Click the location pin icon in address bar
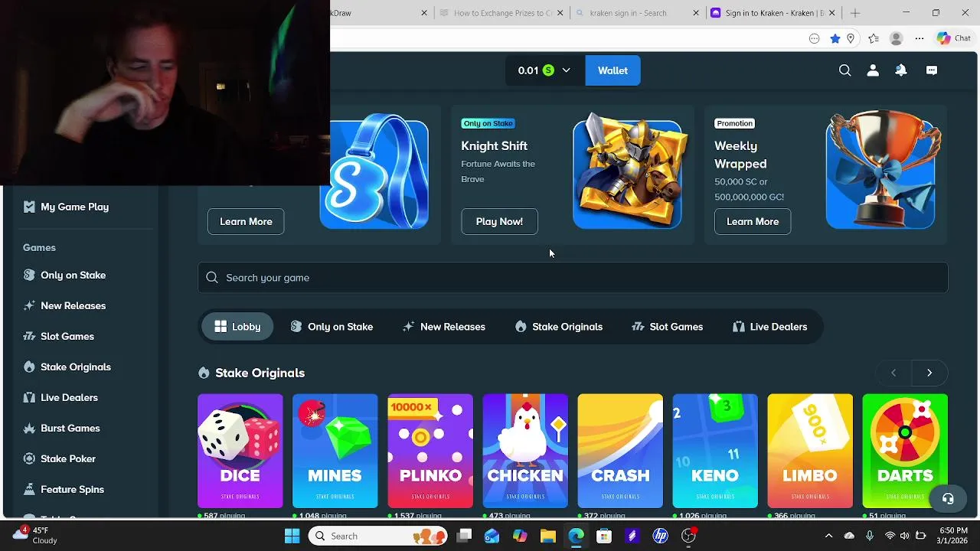Image resolution: width=980 pixels, height=551 pixels. pyautogui.click(x=851, y=38)
